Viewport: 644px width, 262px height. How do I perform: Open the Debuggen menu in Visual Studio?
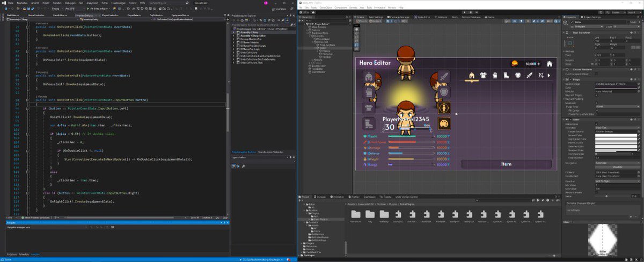point(70,3)
